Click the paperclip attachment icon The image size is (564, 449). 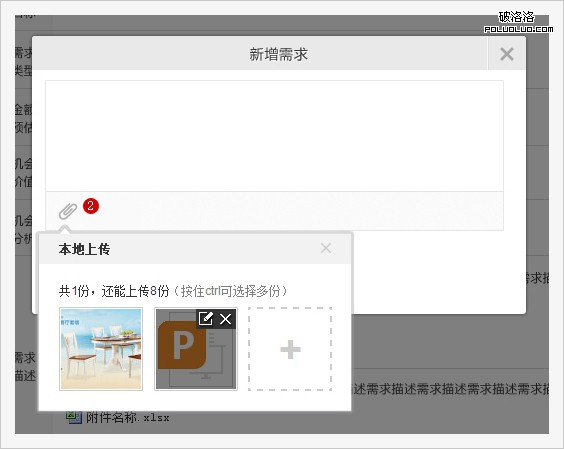click(68, 211)
